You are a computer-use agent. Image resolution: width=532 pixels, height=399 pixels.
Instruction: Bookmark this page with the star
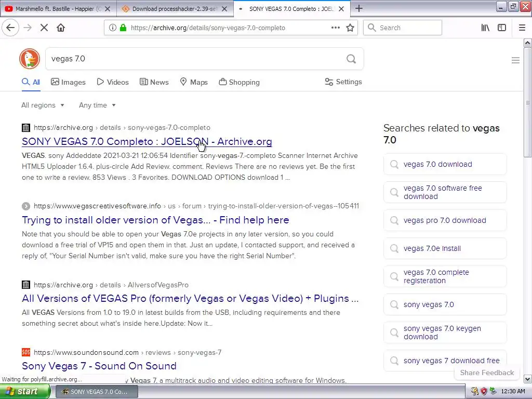click(x=350, y=28)
